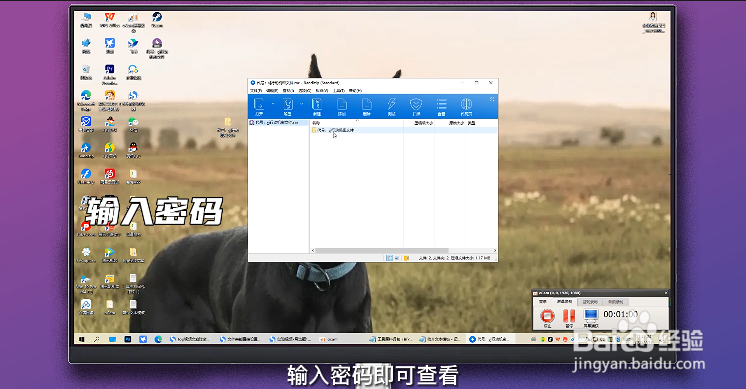Click the expand icon at the toolbar's far right
The image size is (746, 389).
492,99
